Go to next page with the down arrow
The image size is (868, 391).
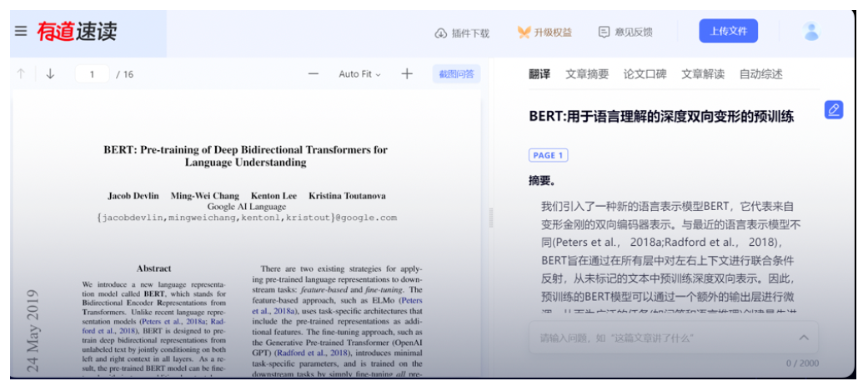(x=50, y=73)
